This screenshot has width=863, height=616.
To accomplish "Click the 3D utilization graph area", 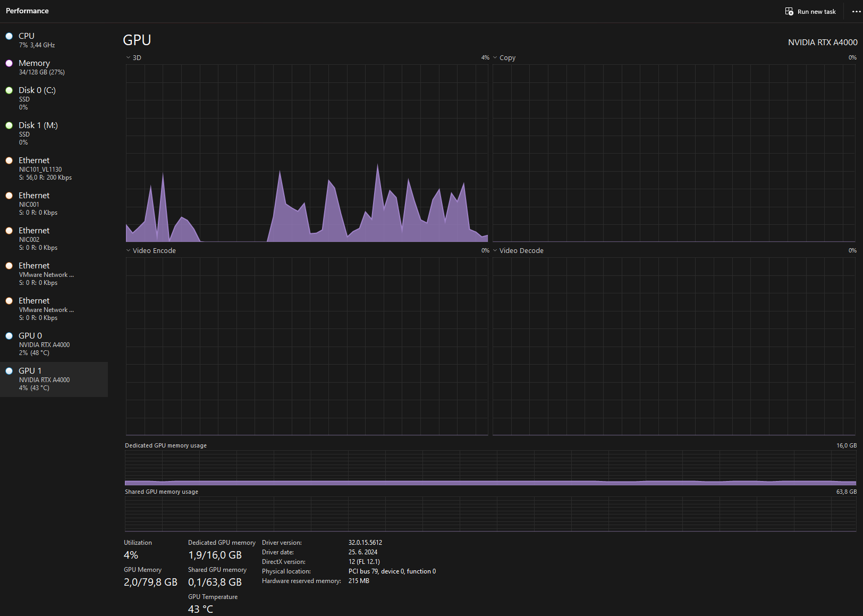I will pos(307,153).
